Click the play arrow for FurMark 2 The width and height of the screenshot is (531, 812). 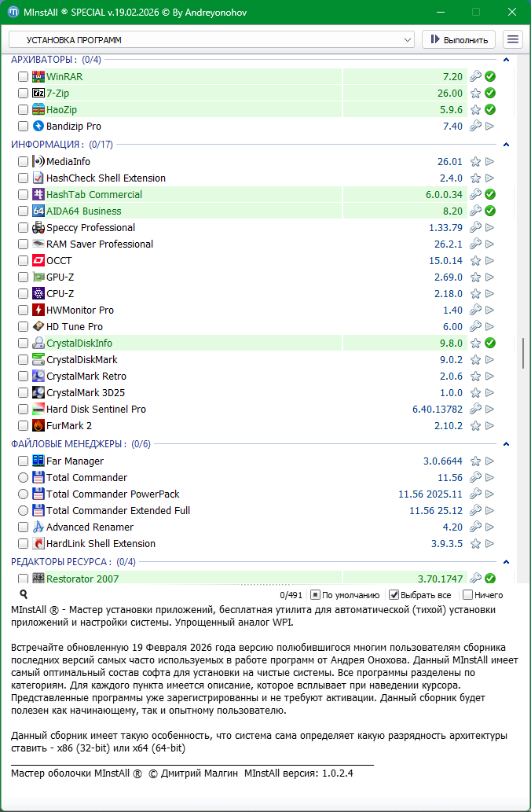pos(490,426)
